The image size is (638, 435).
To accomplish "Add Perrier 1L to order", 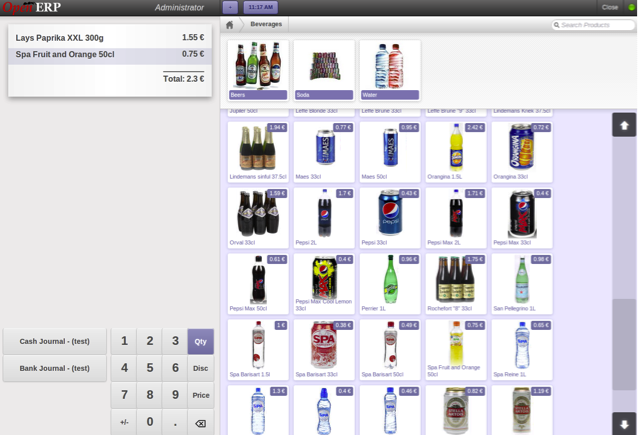I will (390, 284).
